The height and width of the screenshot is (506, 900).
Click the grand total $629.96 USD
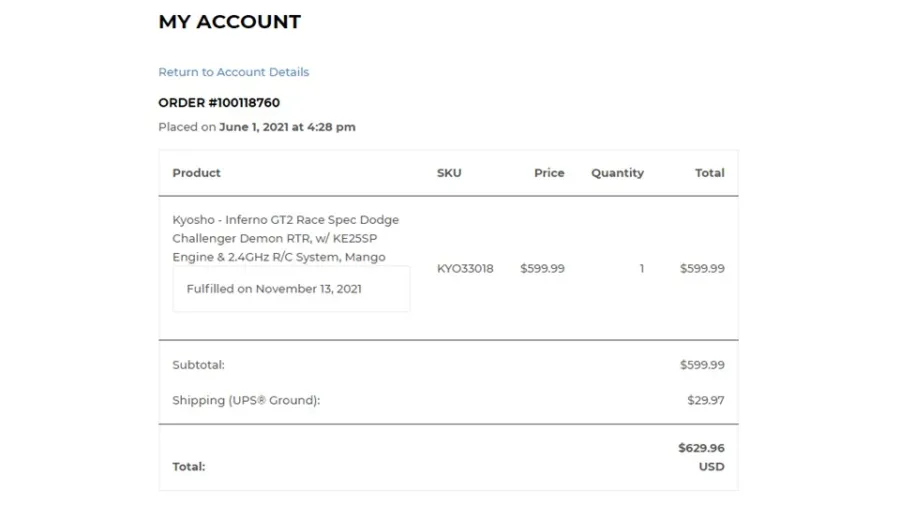[x=701, y=457]
